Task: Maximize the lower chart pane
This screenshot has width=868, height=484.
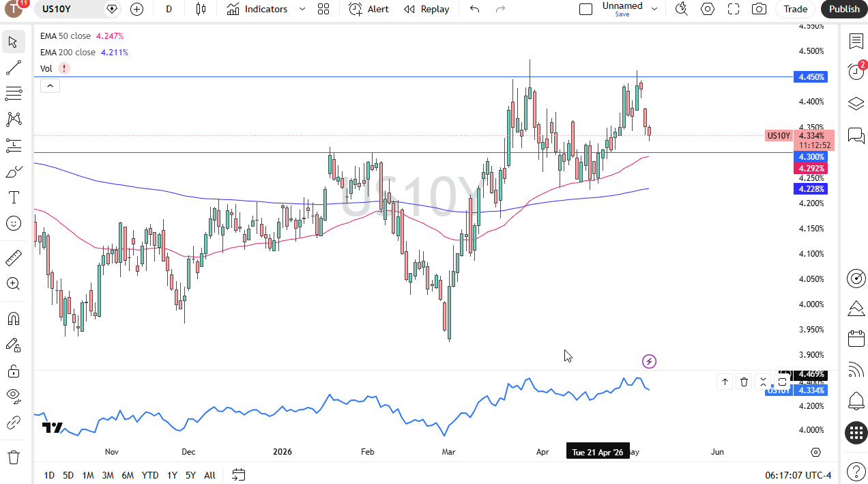Action: pos(783,382)
